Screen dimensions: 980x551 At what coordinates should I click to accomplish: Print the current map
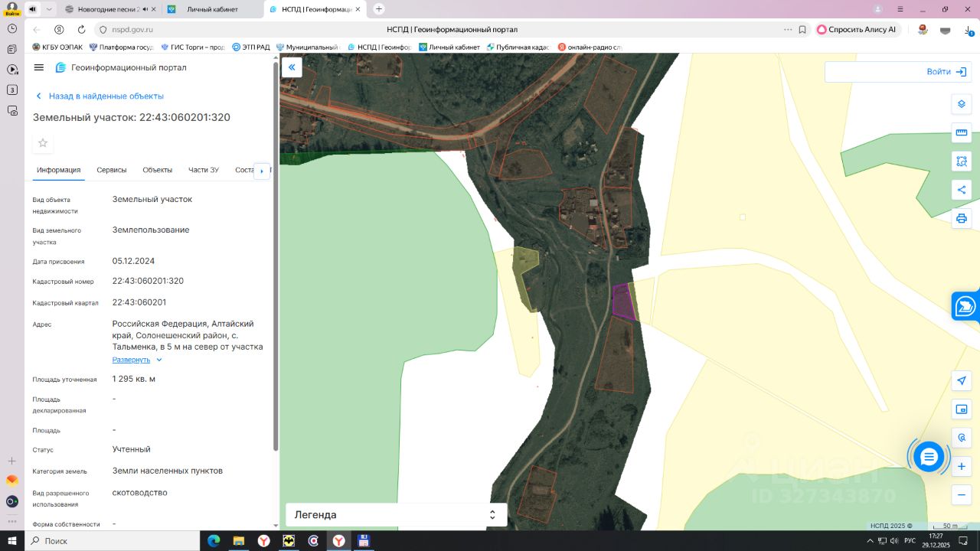[962, 219]
